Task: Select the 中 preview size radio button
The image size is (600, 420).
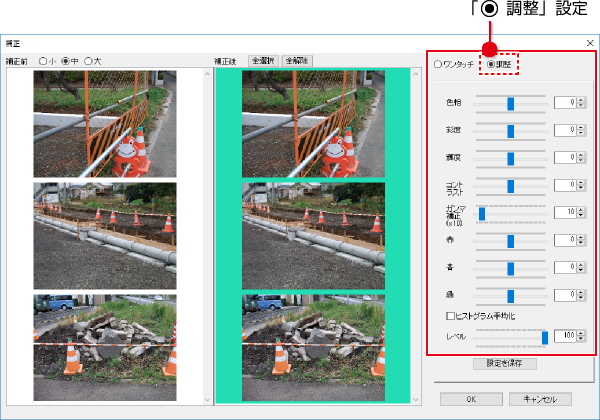Action: 65,61
